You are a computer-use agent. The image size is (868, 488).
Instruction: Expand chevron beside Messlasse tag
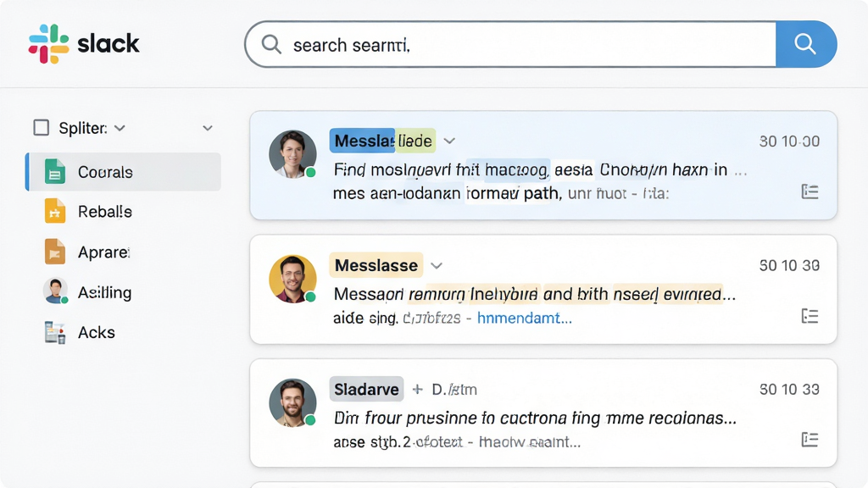tap(437, 265)
